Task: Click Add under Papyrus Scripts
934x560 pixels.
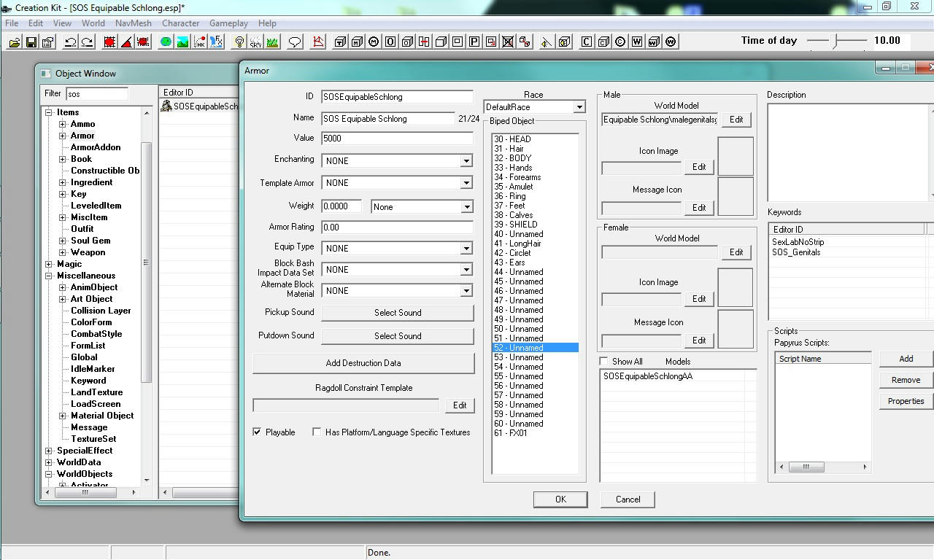Action: [x=906, y=359]
